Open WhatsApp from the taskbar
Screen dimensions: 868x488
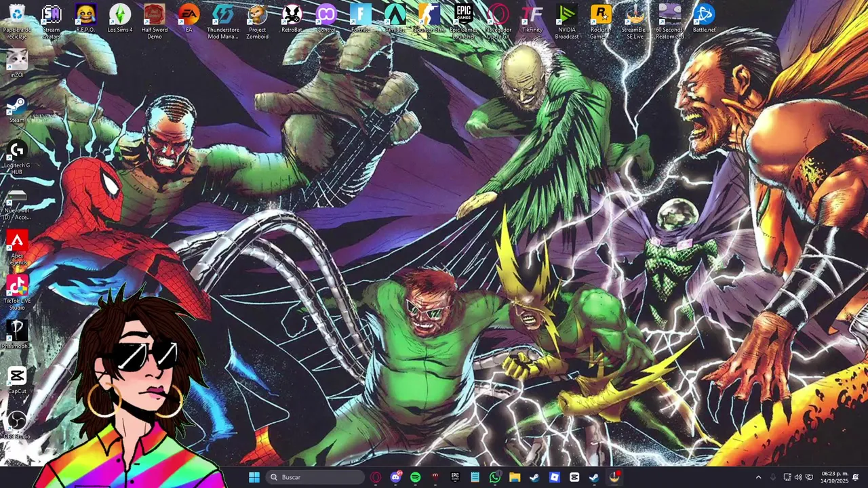(x=495, y=477)
